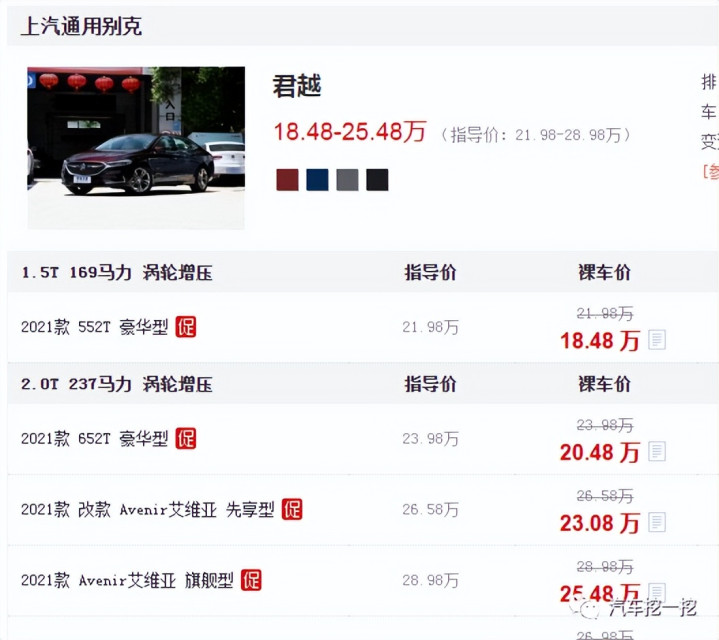Open the 2021款 552T 豪华型 trim link
Viewport: 719px width, 640px height.
94,327
